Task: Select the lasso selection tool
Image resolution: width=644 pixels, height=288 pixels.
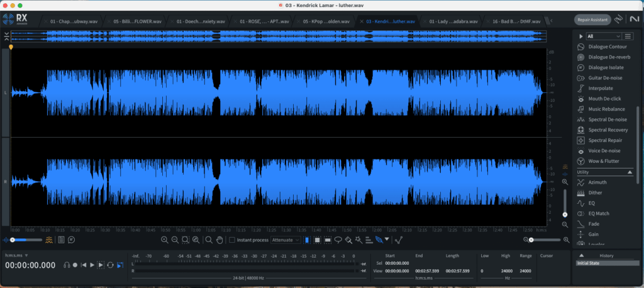Action: (338, 240)
